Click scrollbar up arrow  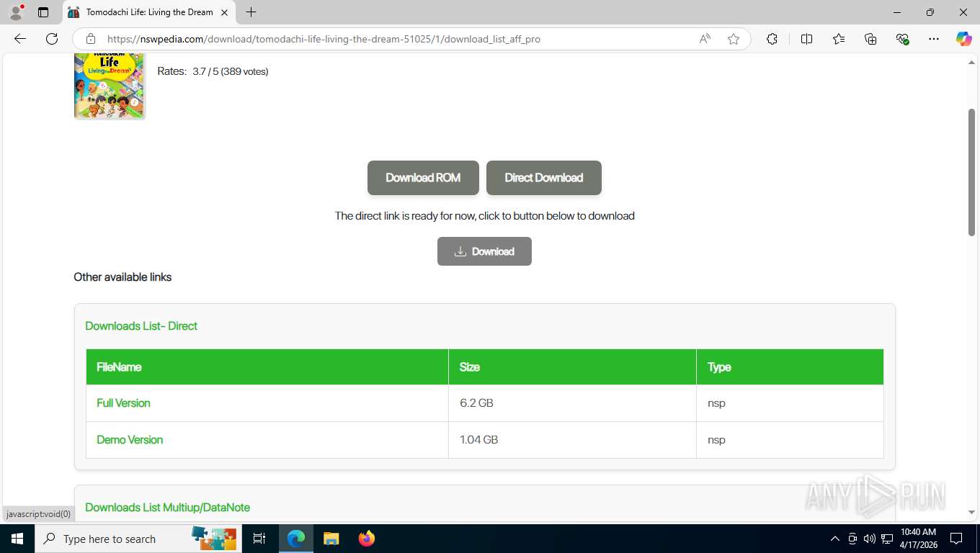(x=971, y=63)
